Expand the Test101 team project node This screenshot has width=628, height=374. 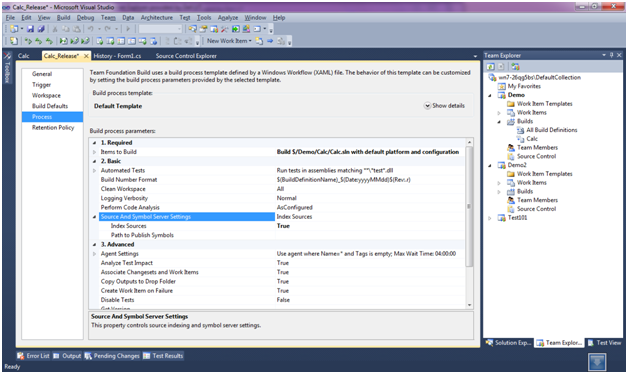[x=489, y=218]
